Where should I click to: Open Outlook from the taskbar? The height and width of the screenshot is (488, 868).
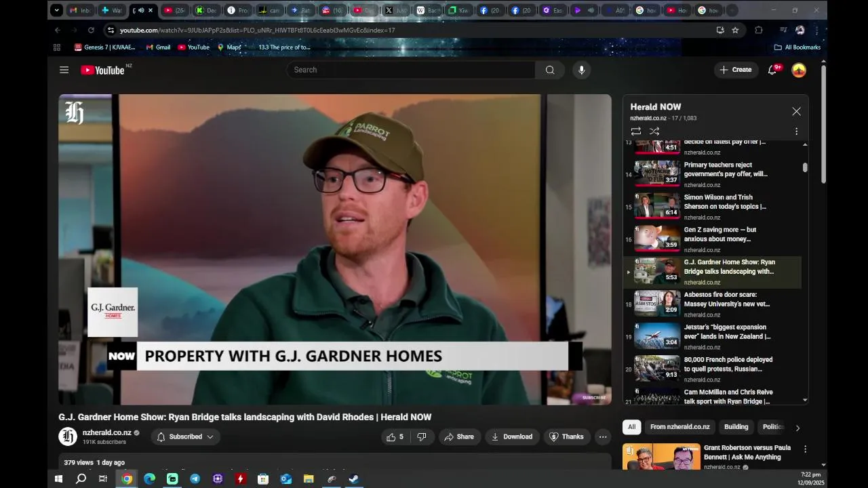click(x=285, y=479)
